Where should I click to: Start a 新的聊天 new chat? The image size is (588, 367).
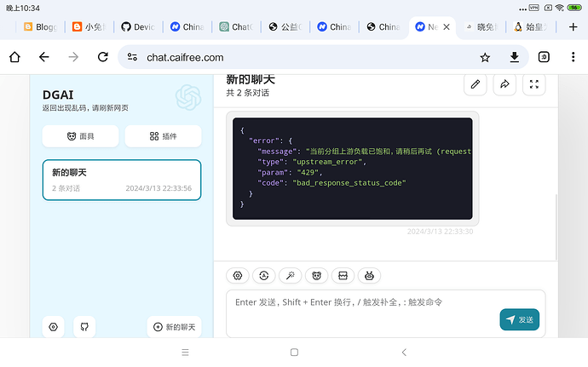pos(175,327)
